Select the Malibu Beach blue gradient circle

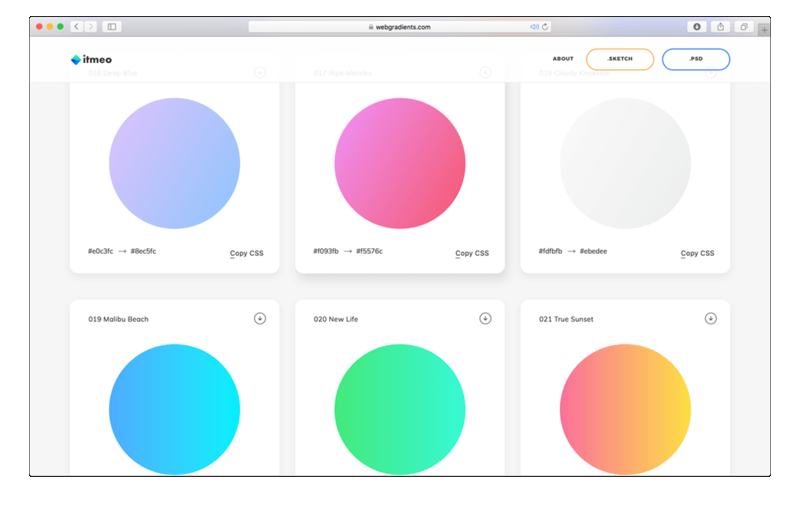pos(174,410)
